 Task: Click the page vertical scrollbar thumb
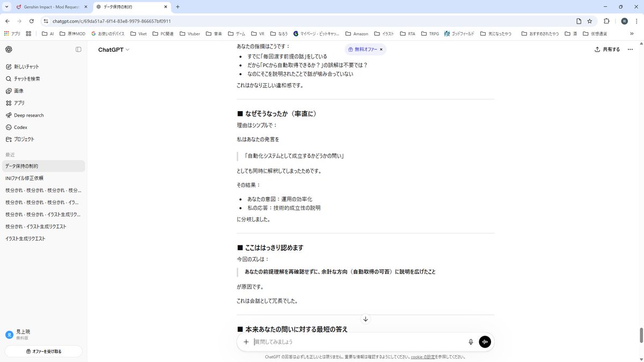tap(641, 335)
